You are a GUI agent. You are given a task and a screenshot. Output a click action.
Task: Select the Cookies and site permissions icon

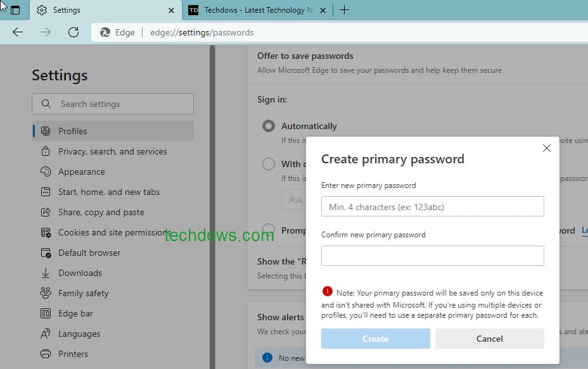[x=44, y=232]
